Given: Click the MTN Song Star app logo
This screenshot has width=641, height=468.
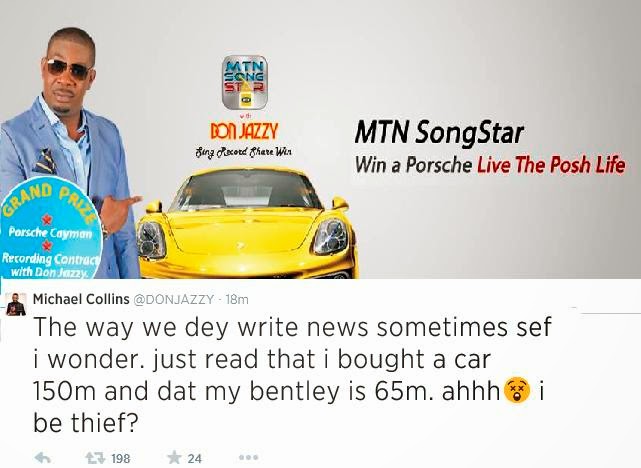Looking at the screenshot, I should point(244,82).
